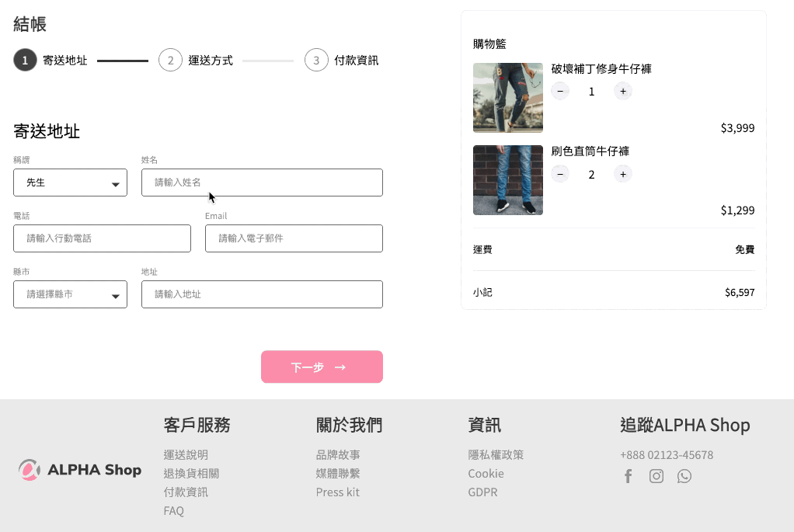Open the Instagram icon link

point(656,476)
